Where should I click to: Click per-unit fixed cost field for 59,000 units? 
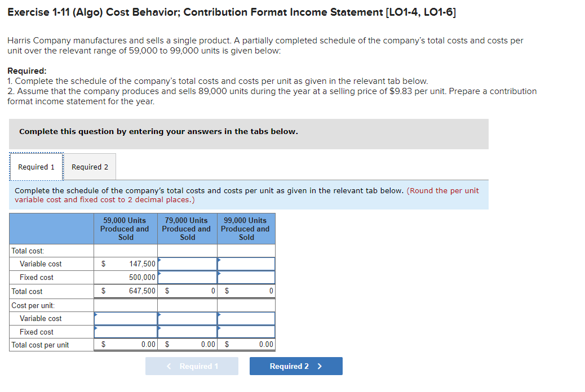(x=125, y=332)
